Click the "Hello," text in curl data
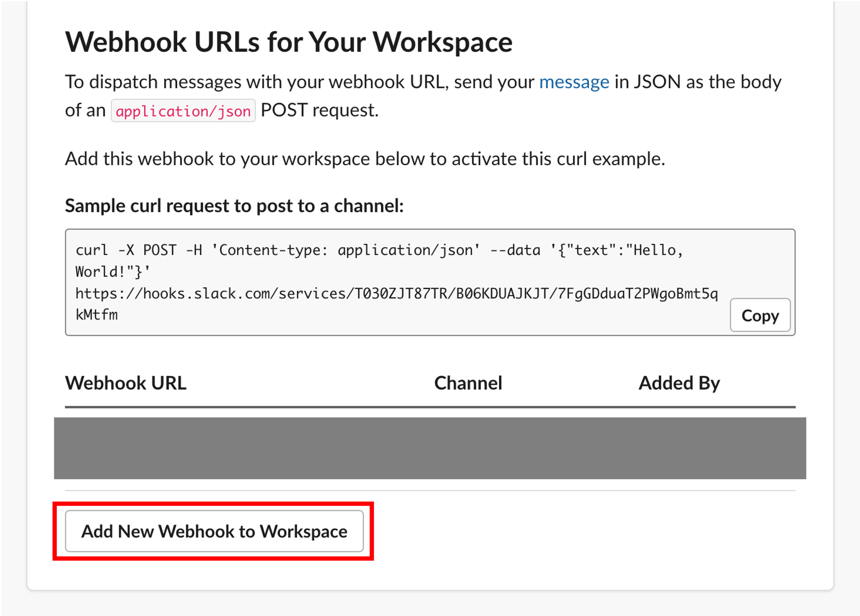Image resolution: width=860 pixels, height=616 pixels. click(x=656, y=250)
